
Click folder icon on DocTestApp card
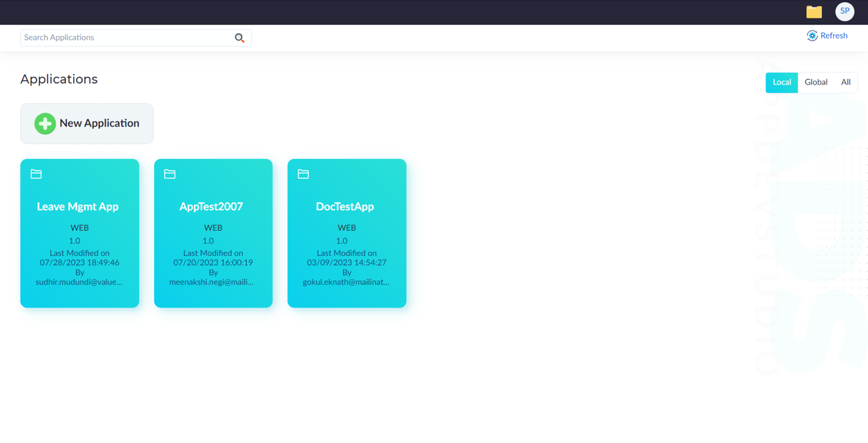point(303,174)
